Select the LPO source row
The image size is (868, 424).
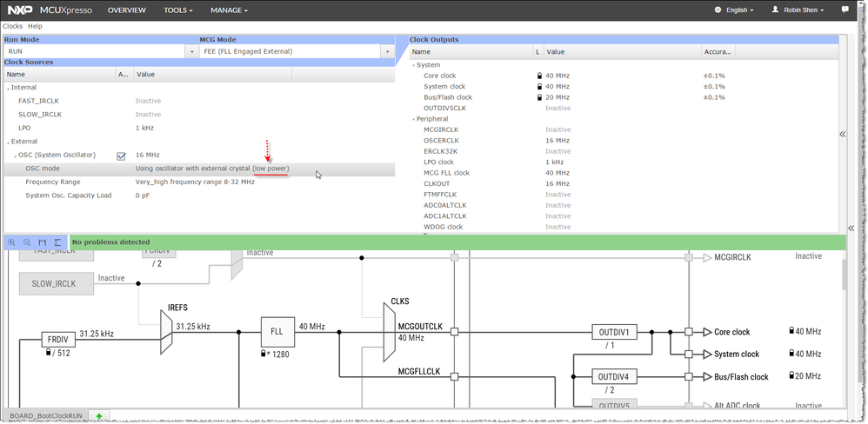click(199, 128)
